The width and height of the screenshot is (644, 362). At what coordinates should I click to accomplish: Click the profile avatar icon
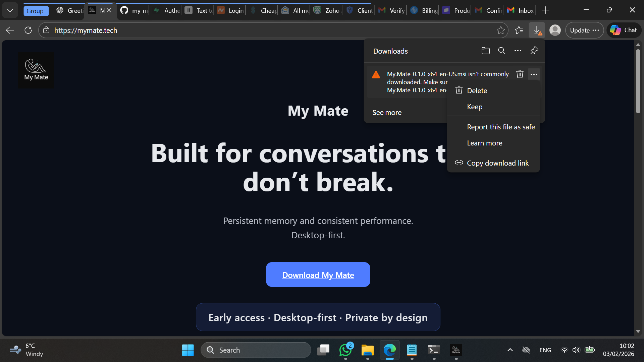point(555,31)
